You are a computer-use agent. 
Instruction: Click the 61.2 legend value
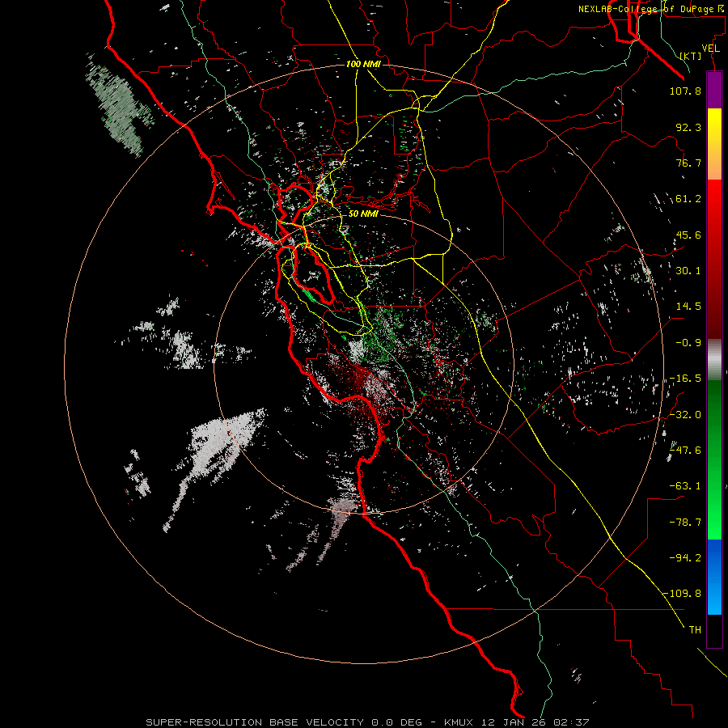688,199
